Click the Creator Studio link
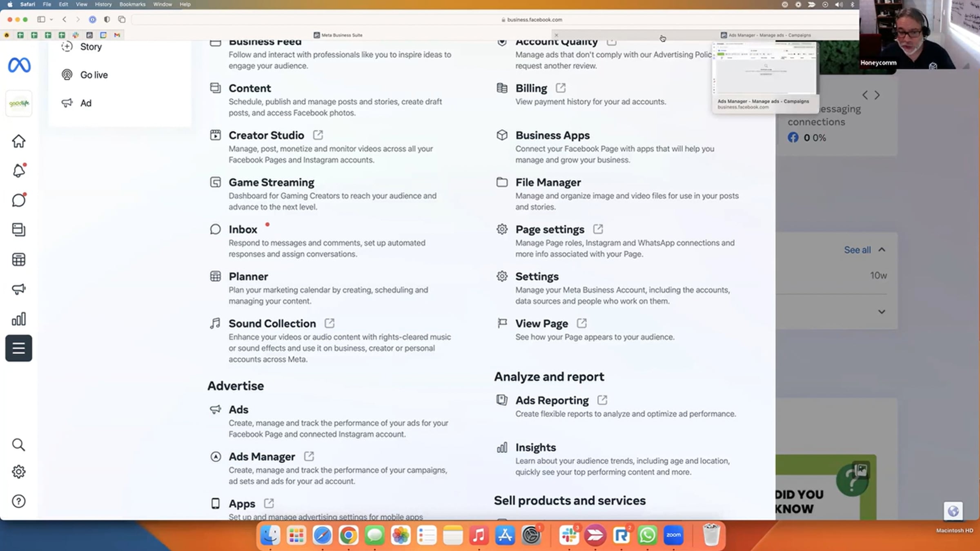The height and width of the screenshot is (551, 980). pyautogui.click(x=266, y=135)
